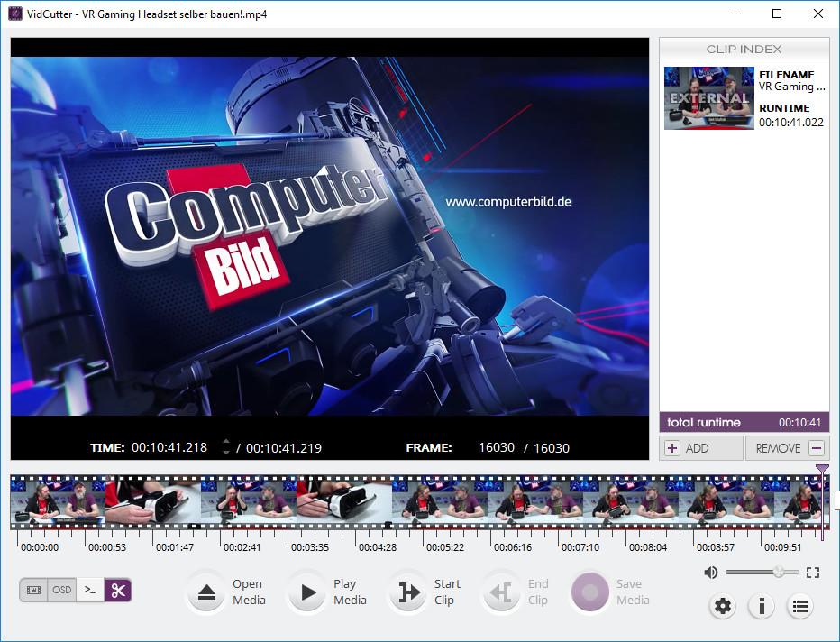Open the settings with the gear icon
Screen dimensions: 840x642
click(x=722, y=606)
